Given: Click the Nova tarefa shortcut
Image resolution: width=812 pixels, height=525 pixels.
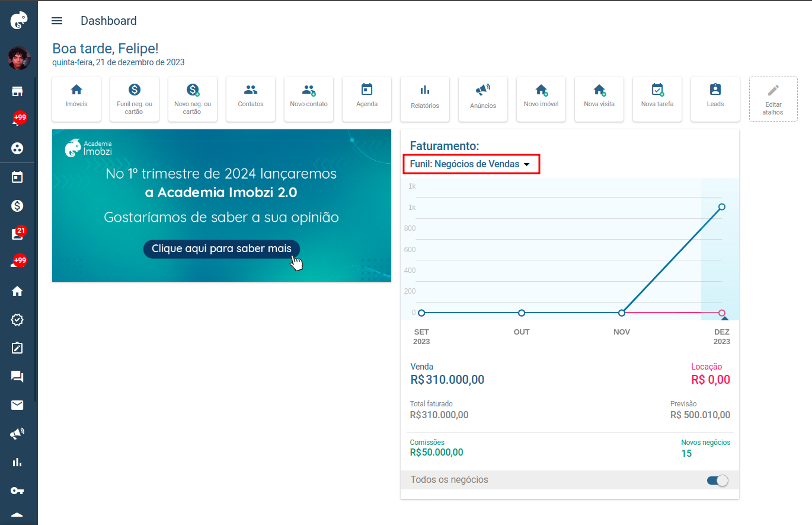Looking at the screenshot, I should [657, 99].
